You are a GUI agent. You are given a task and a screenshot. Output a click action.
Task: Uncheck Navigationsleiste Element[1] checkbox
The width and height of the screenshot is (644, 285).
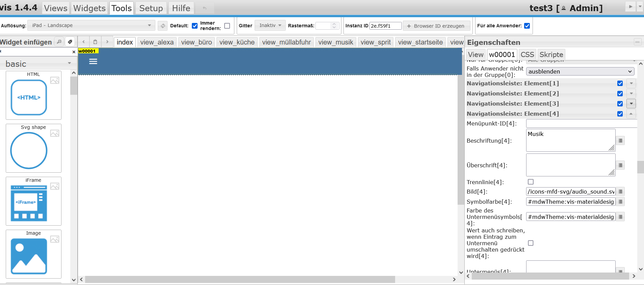[620, 83]
